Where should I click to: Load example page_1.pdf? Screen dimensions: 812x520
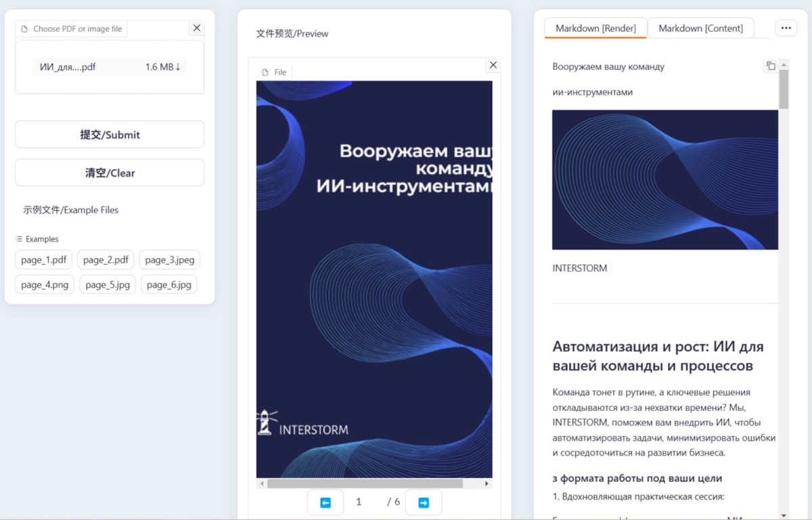click(44, 260)
